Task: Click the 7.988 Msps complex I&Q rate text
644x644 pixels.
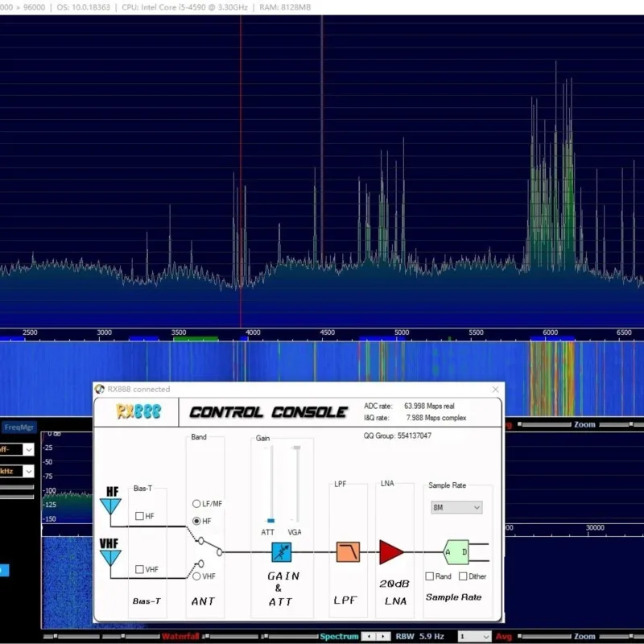Action: point(436,418)
